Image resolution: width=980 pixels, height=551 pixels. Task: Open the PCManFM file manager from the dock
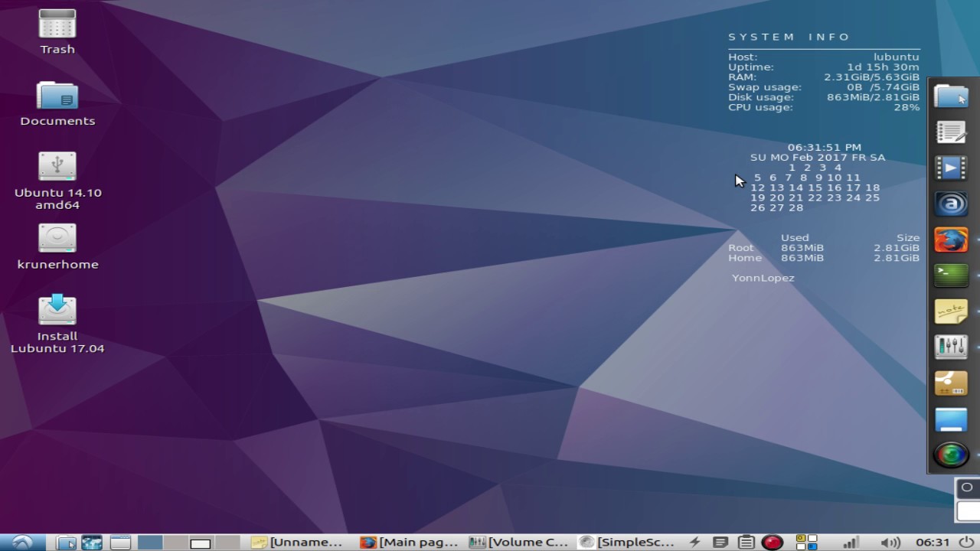coord(951,96)
